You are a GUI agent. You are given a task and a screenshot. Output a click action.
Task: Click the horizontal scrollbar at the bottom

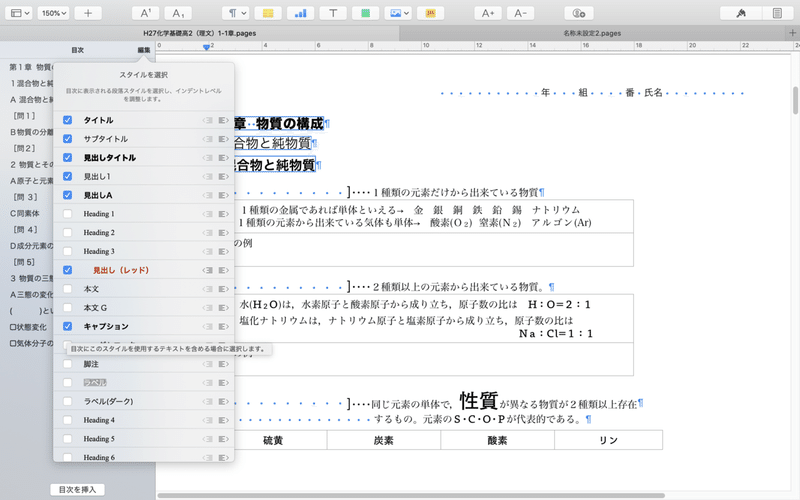coord(411,495)
